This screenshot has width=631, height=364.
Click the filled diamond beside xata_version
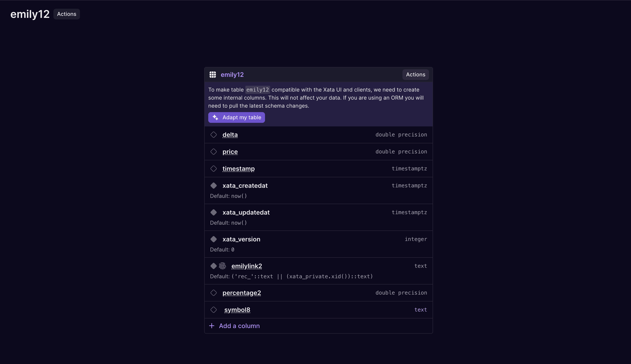(214, 239)
